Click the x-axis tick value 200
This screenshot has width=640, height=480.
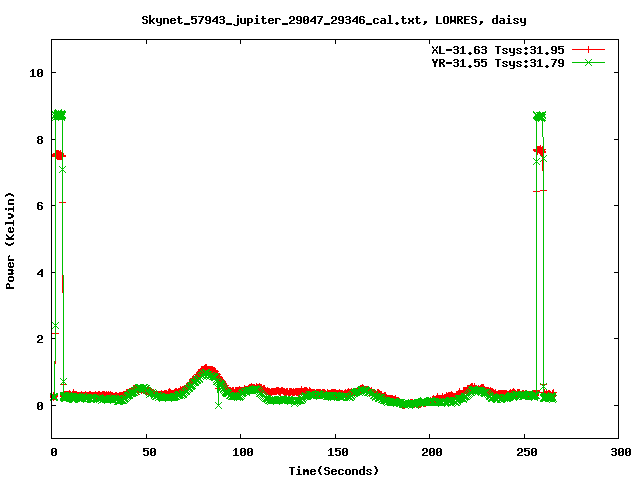click(432, 452)
